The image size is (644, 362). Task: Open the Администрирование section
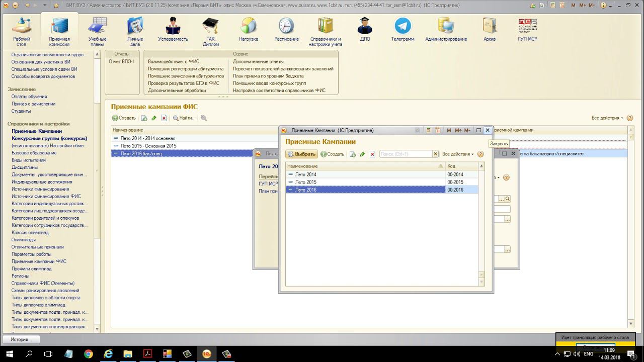pos(446,29)
